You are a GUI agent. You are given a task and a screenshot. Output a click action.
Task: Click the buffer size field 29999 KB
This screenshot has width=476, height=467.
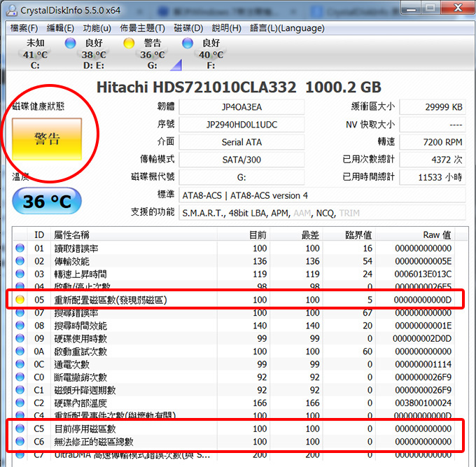tap(433, 107)
